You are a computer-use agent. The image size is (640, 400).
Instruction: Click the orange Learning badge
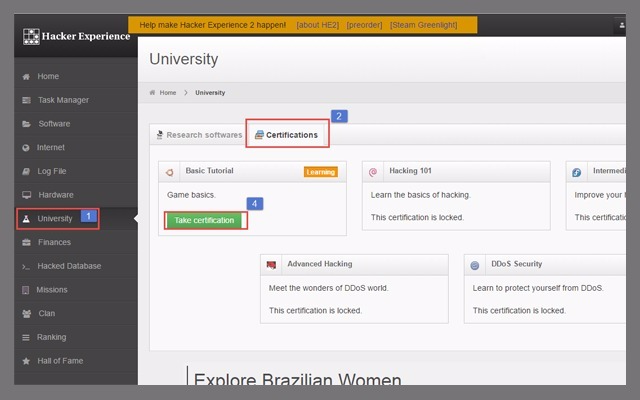click(x=320, y=172)
